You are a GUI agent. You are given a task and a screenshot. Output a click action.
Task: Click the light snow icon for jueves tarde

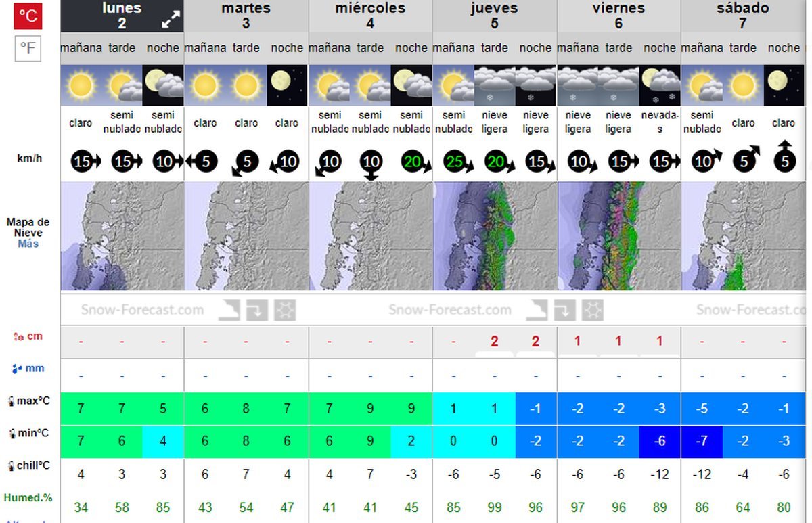tap(495, 85)
